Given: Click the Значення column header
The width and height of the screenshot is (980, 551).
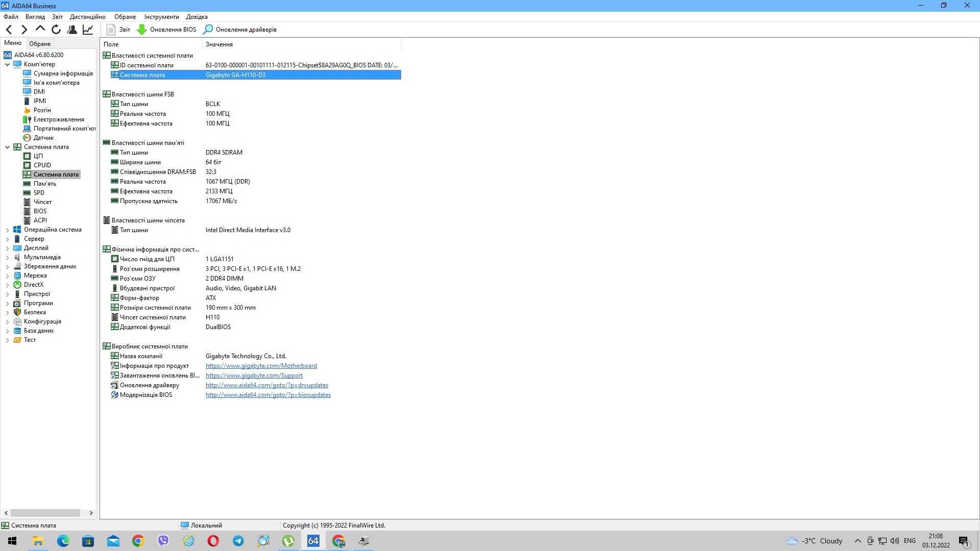Looking at the screenshot, I should click(x=301, y=44).
